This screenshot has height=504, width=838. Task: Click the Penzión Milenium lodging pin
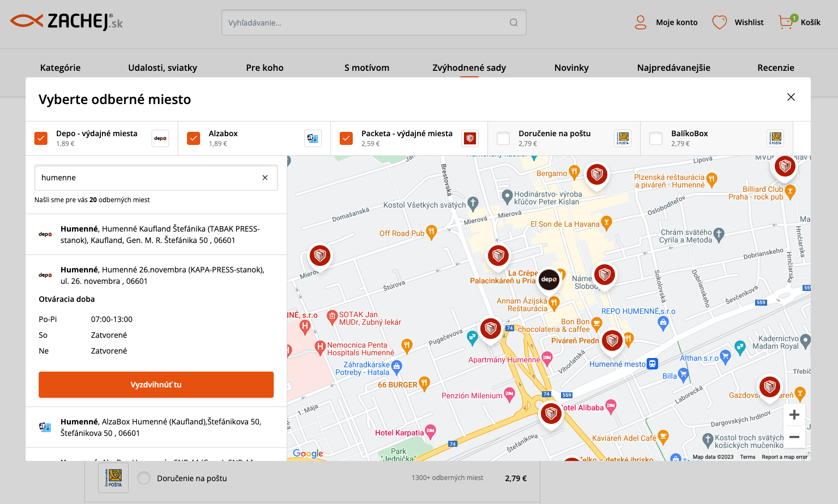510,395
